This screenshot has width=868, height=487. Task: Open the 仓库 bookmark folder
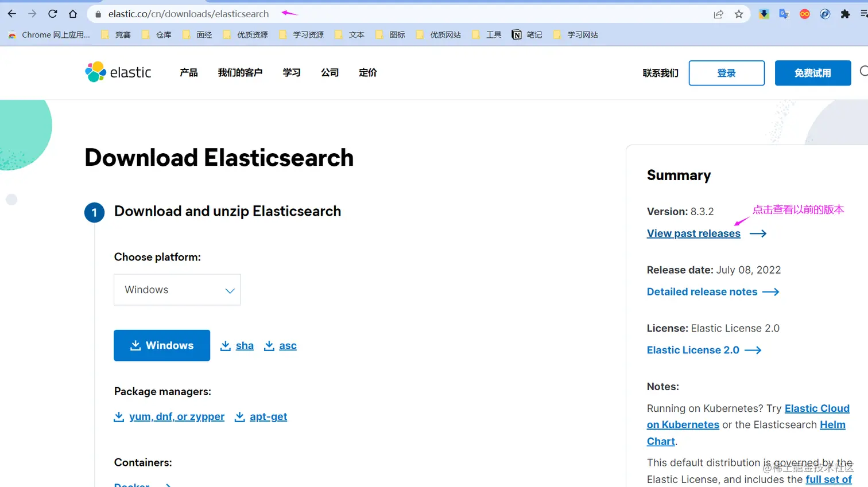click(x=157, y=35)
